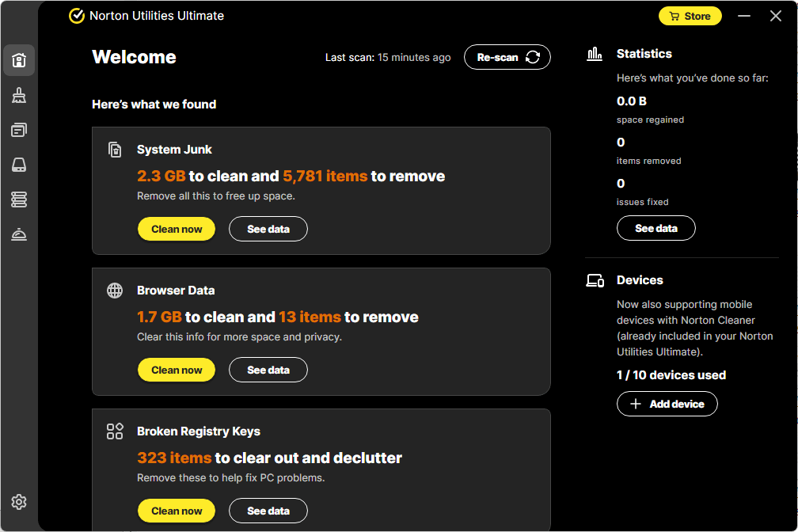Image resolution: width=798 pixels, height=532 pixels.
Task: Clean now for System Junk
Action: click(x=177, y=229)
